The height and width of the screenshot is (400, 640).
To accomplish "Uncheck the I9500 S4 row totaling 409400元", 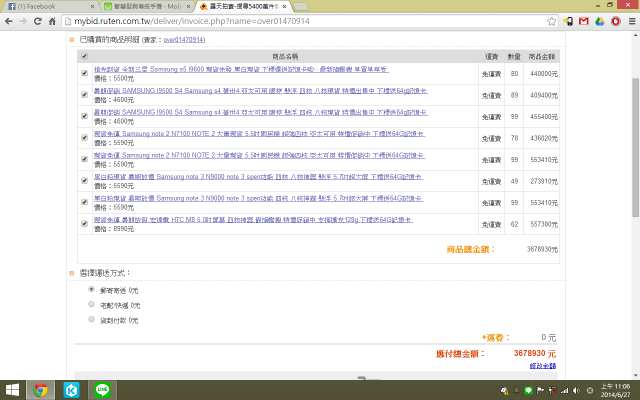I will click(x=84, y=95).
